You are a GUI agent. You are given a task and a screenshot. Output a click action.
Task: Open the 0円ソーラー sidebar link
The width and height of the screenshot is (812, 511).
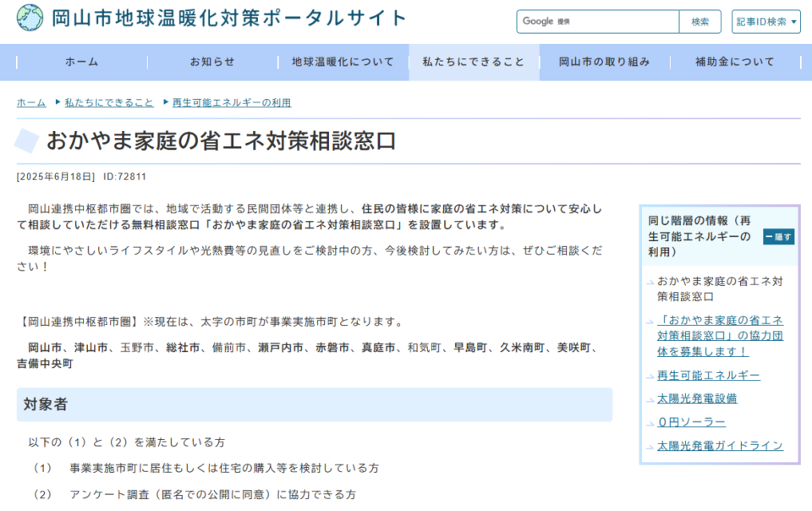(x=691, y=422)
